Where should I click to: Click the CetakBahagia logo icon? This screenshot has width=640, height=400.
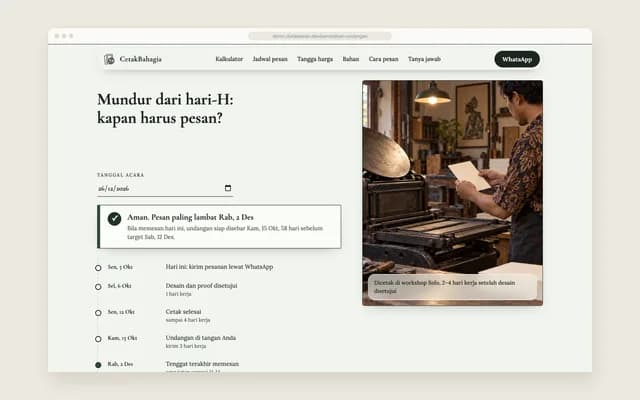(x=109, y=59)
